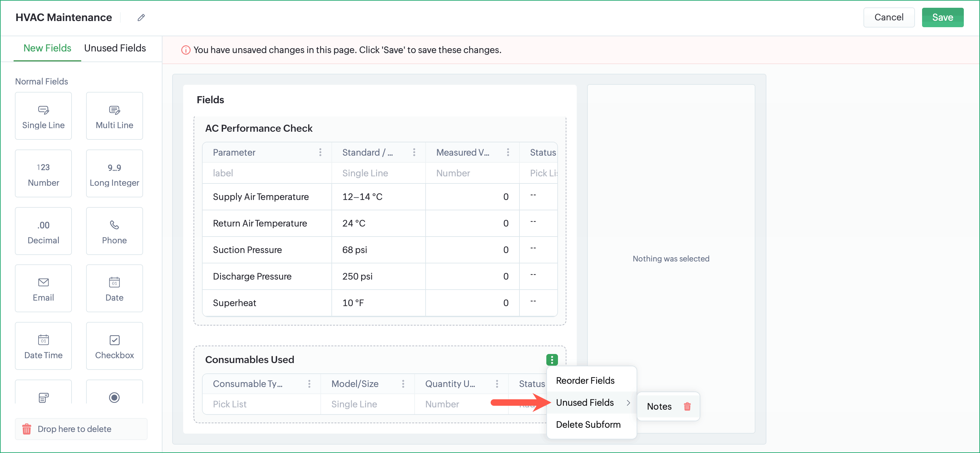The height and width of the screenshot is (453, 980).
Task: Choose Unused Fields from the context menu
Action: coord(592,403)
